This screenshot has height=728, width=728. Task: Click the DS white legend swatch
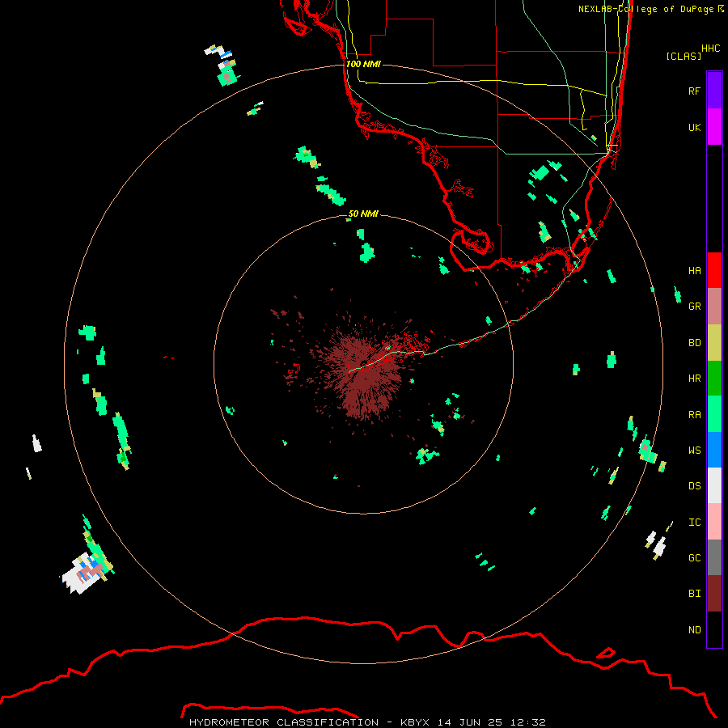coord(714,485)
